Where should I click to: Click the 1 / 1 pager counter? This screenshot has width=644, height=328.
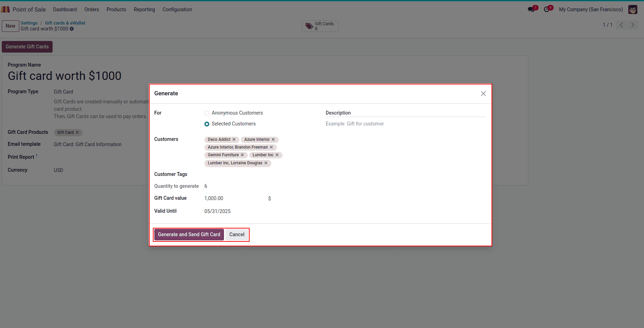tap(608, 25)
